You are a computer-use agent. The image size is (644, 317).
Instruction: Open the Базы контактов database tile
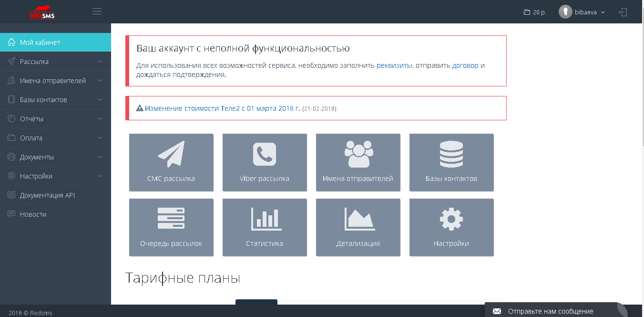click(451, 162)
